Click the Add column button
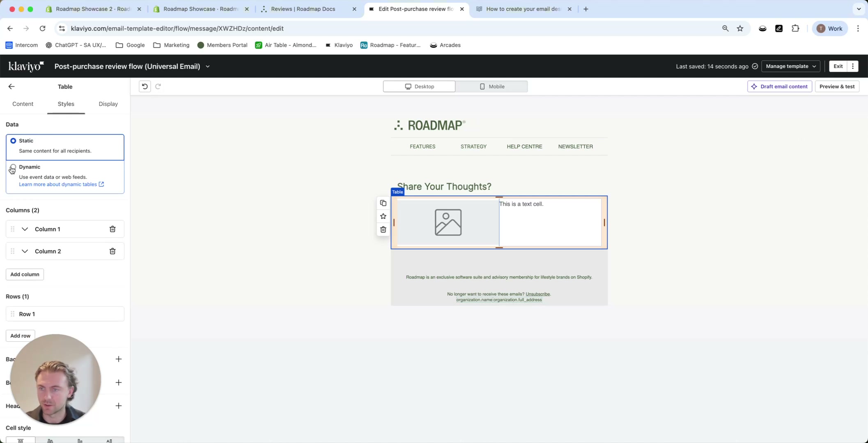The height and width of the screenshot is (443, 868). 24,274
